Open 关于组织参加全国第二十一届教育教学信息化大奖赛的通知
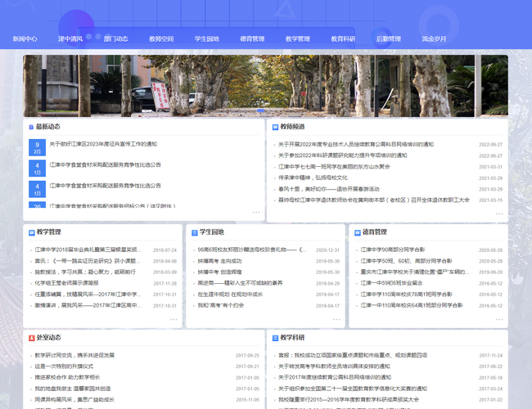 click(x=353, y=389)
